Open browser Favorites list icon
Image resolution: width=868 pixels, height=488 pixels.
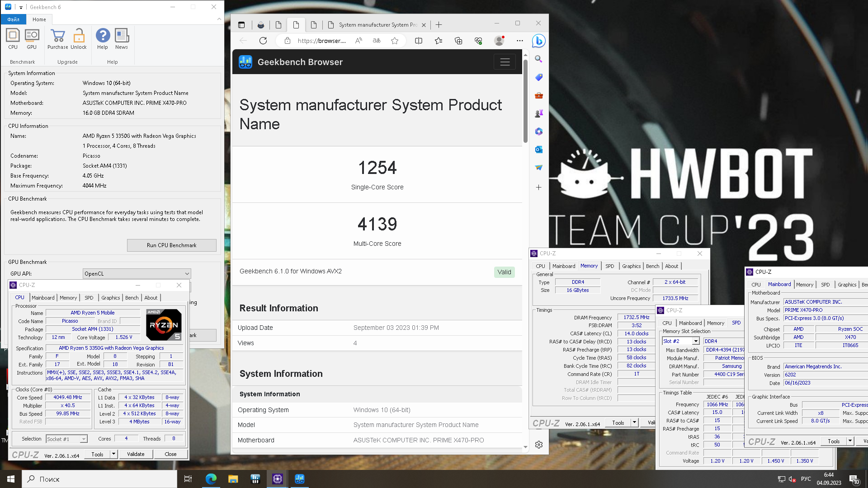tap(439, 41)
